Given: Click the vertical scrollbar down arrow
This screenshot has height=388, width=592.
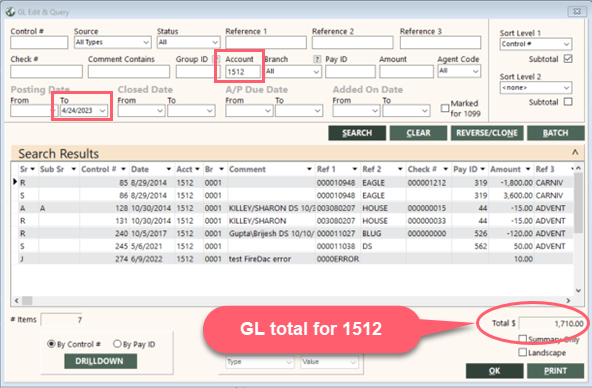Looking at the screenshot, I should click(x=578, y=290).
